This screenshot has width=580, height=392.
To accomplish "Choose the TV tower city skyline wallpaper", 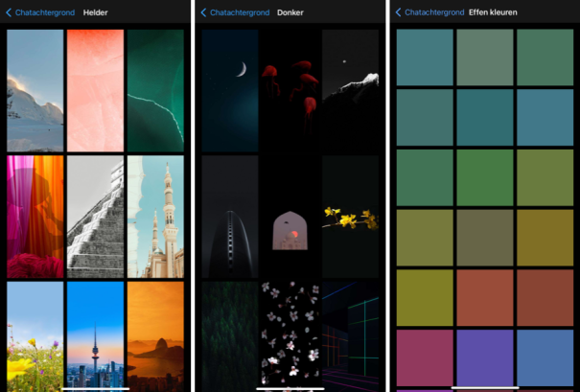I will [x=96, y=334].
